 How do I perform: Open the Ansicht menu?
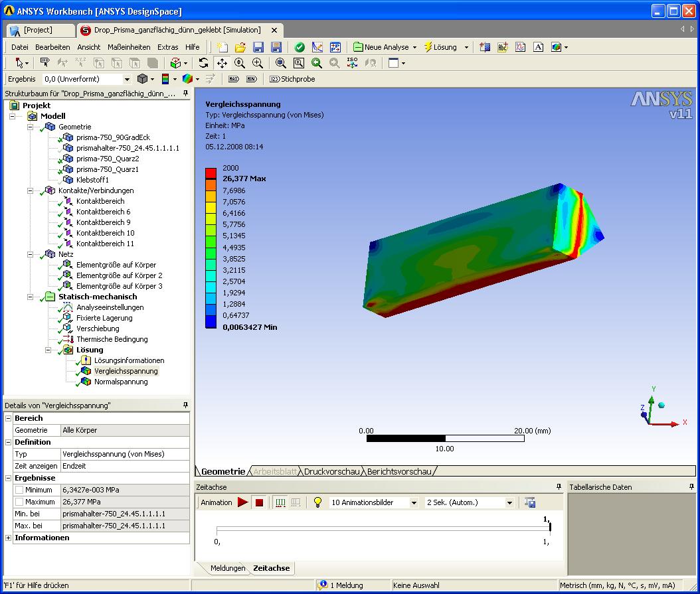tap(89, 47)
